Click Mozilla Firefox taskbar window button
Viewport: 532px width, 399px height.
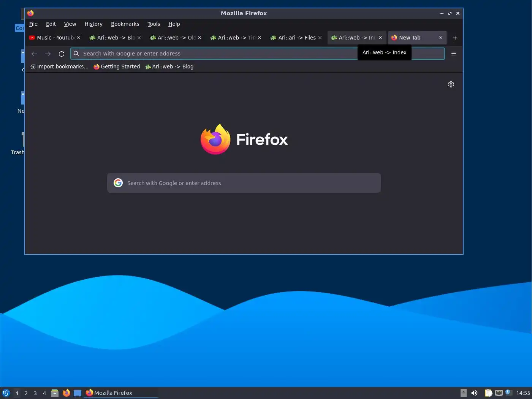click(x=121, y=393)
